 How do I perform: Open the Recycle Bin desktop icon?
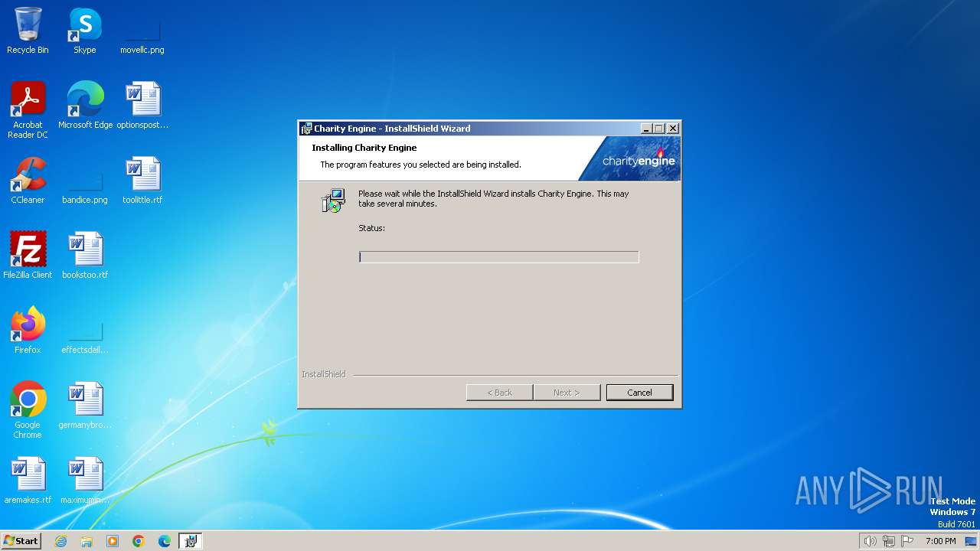28,31
